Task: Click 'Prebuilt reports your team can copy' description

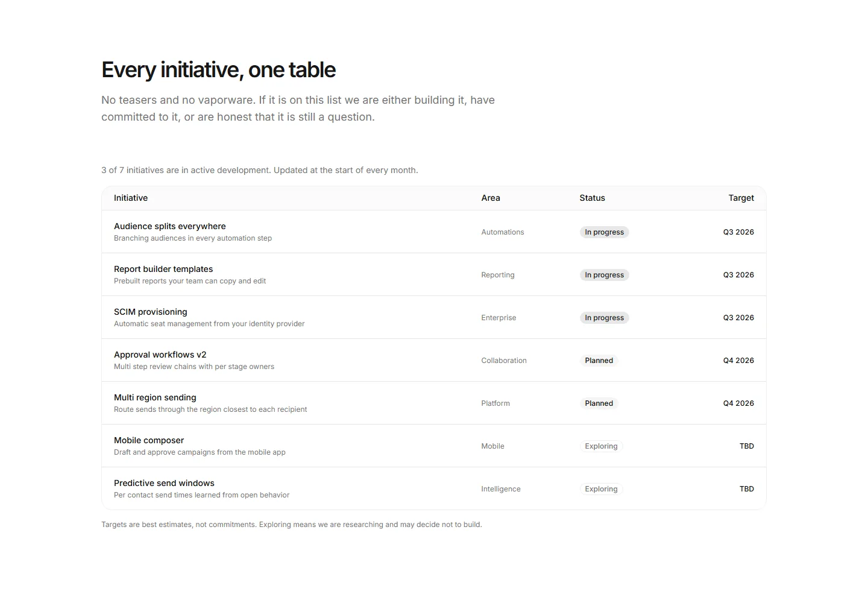Action: click(x=190, y=281)
